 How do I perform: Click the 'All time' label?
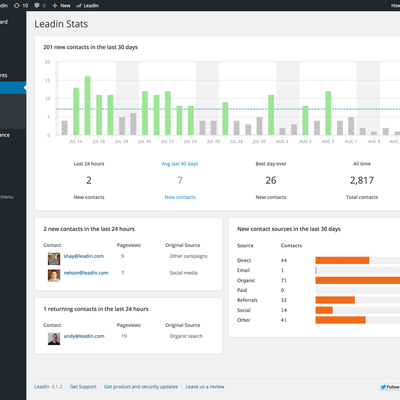pyautogui.click(x=362, y=164)
